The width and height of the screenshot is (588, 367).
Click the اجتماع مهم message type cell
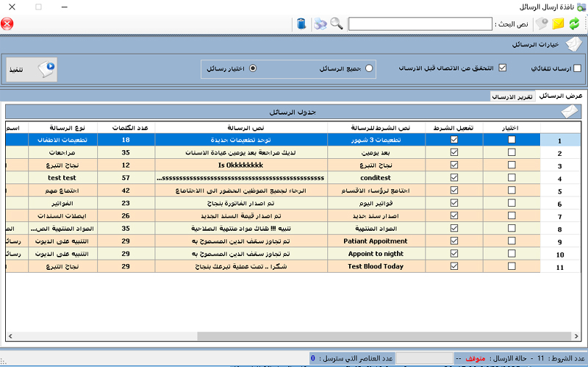tap(62, 190)
